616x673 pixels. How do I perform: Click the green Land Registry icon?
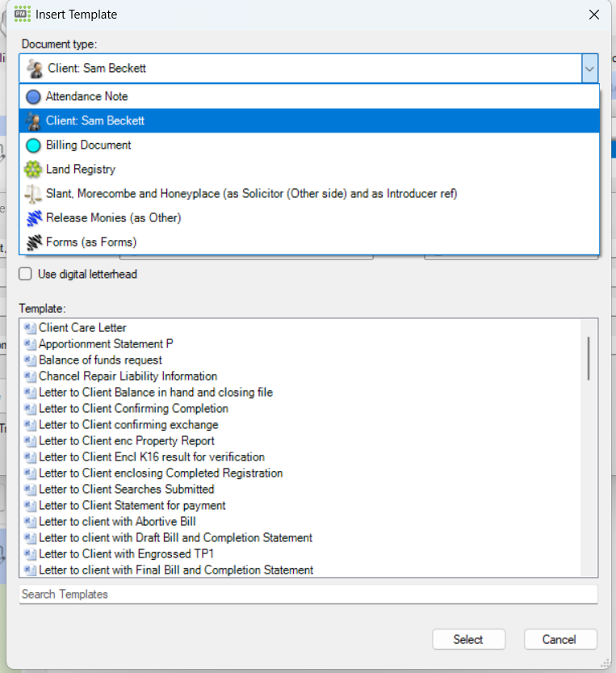33,170
